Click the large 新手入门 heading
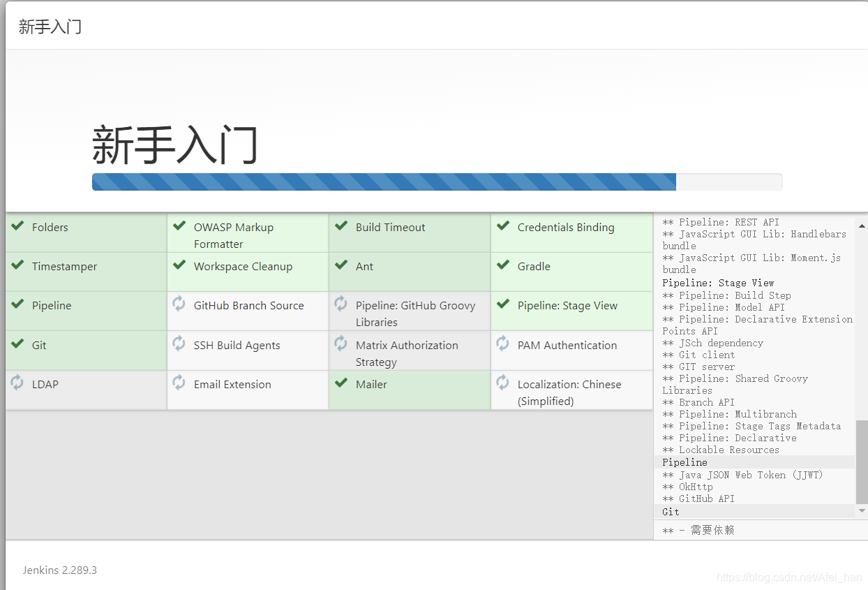 tap(174, 145)
